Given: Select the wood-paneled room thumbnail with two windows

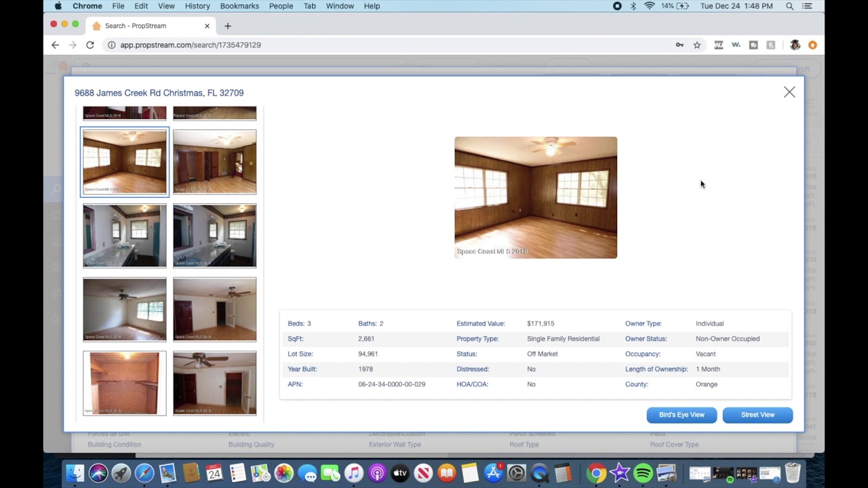Looking at the screenshot, I should click(x=125, y=162).
